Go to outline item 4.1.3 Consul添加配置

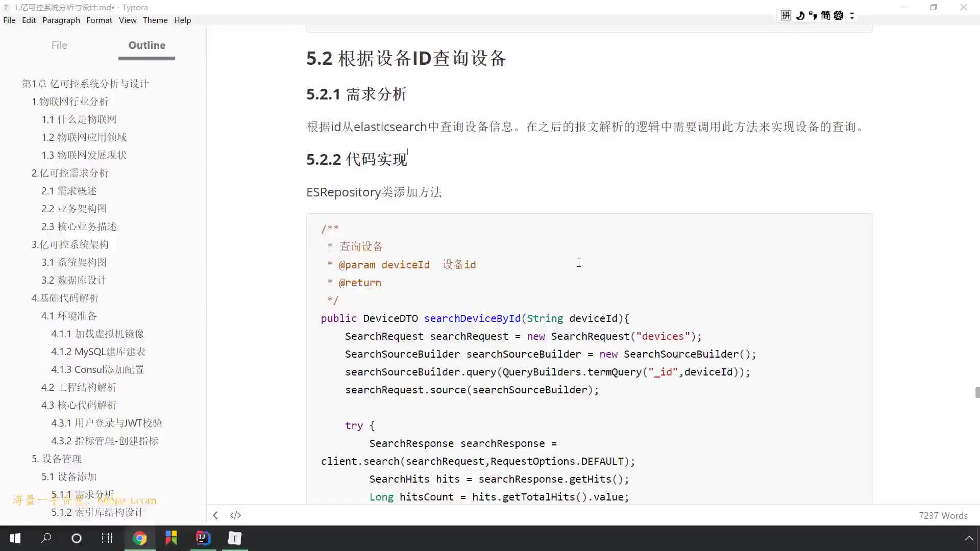(97, 369)
